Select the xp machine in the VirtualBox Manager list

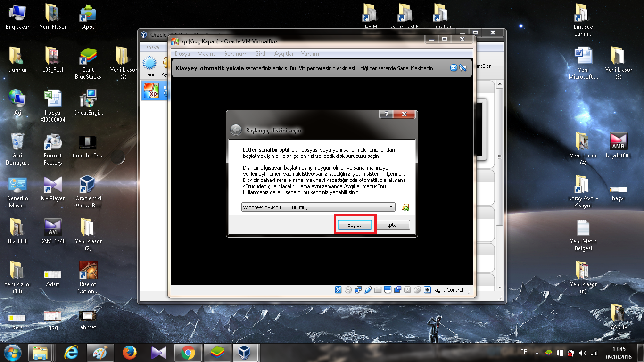[x=156, y=90]
